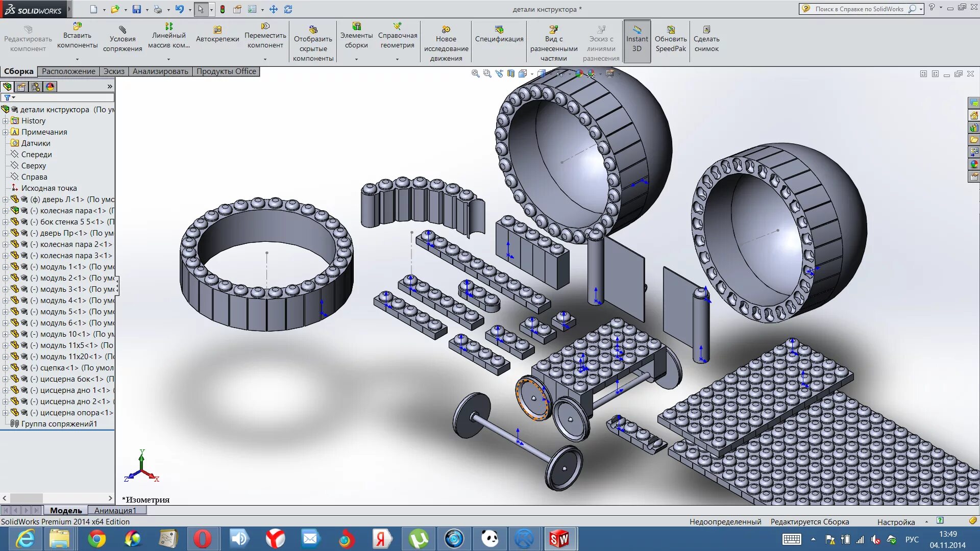Image resolution: width=980 pixels, height=551 pixels.
Task: Collapse the Группа сопряжений1 node
Action: coord(6,423)
